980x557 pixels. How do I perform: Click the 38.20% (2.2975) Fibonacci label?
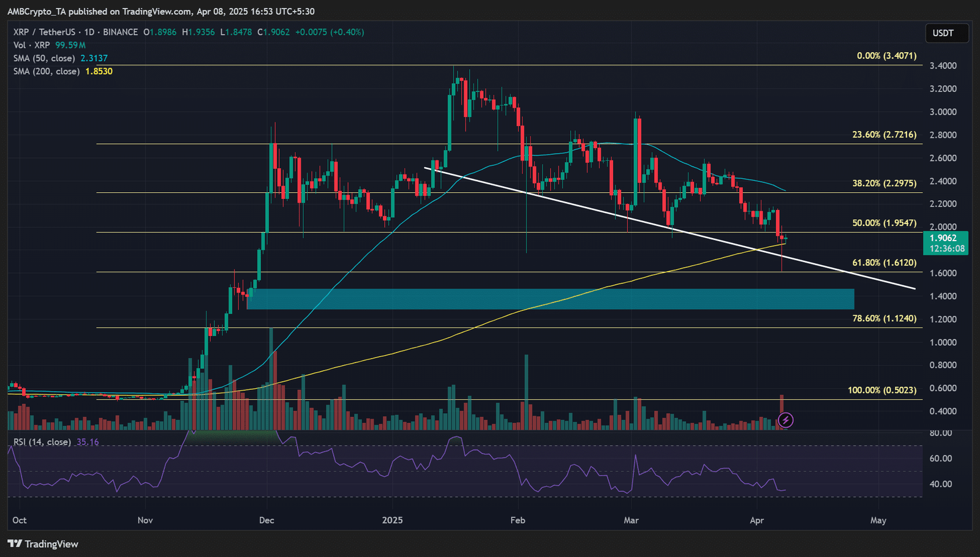pyautogui.click(x=884, y=183)
